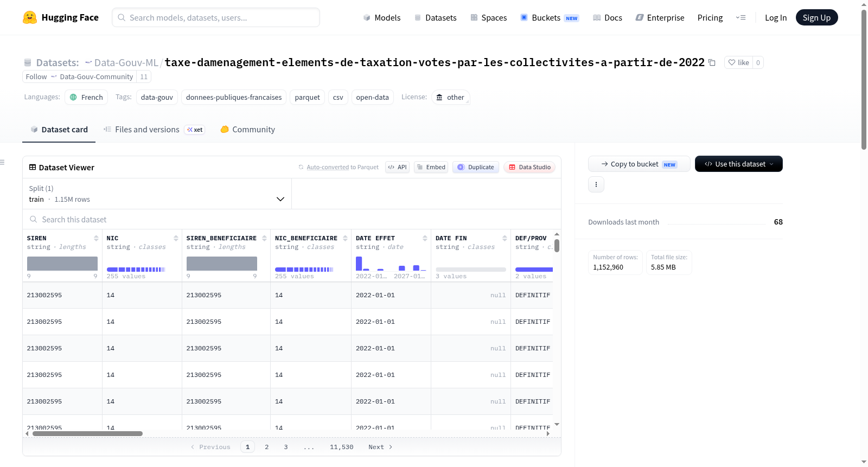The image size is (868, 467).
Task: Click the NIC classes distribution bar
Action: click(x=136, y=270)
